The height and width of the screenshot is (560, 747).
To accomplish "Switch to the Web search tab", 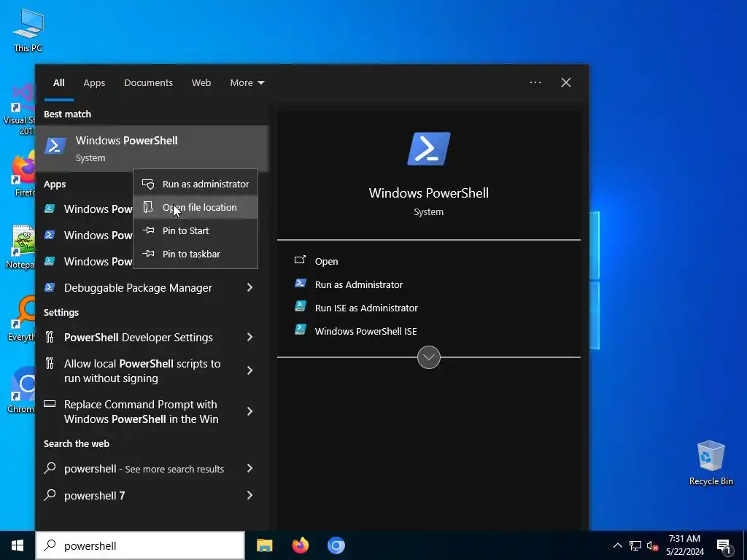I will [201, 83].
